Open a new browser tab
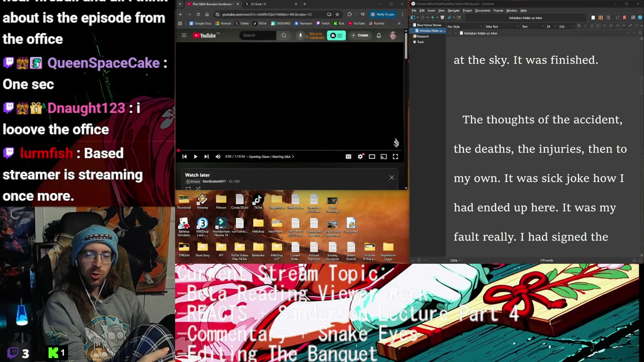This screenshot has width=644, height=362. [304, 4]
